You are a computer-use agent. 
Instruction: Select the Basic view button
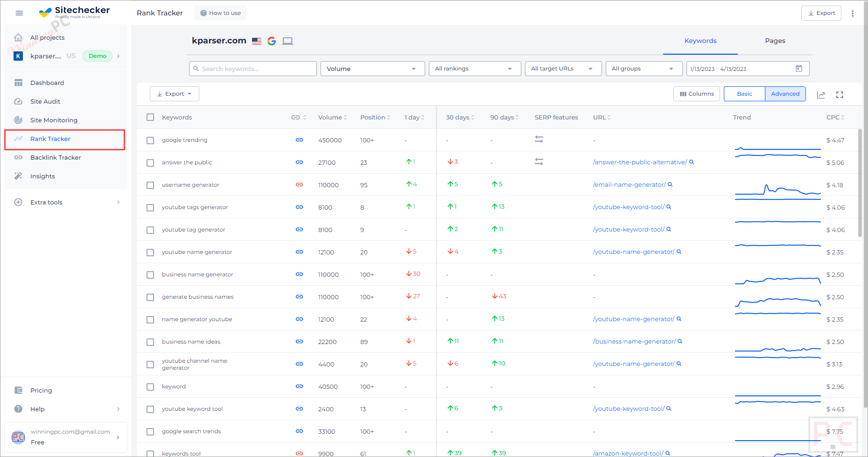click(744, 94)
